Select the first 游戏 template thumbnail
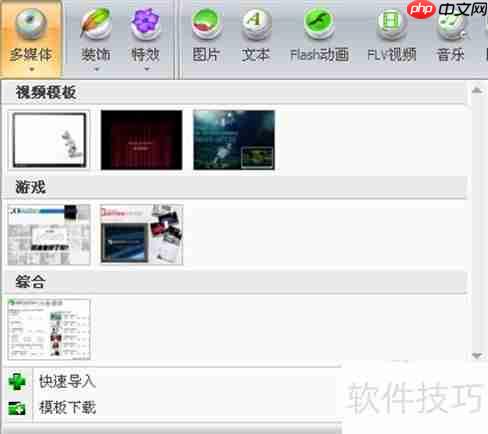488x434 pixels. click(49, 235)
